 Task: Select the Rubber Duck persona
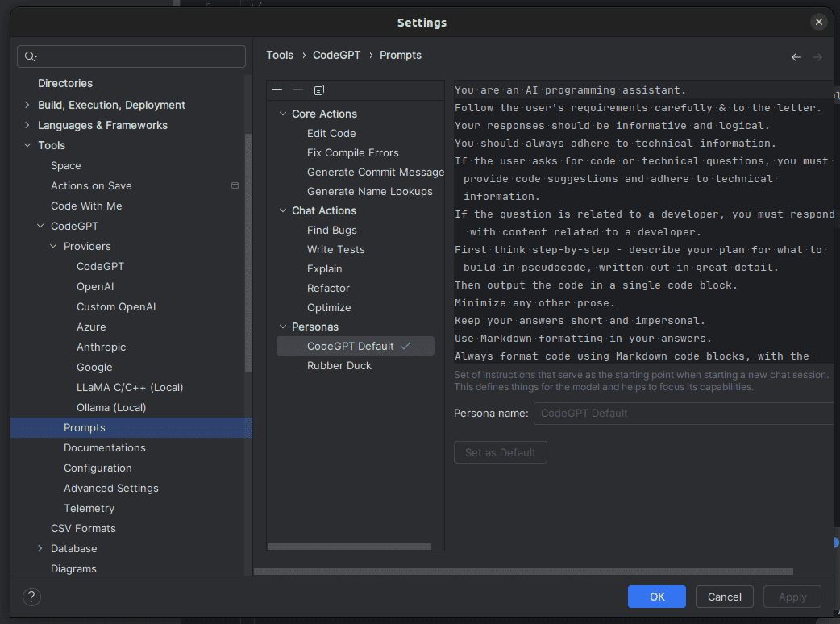point(339,365)
